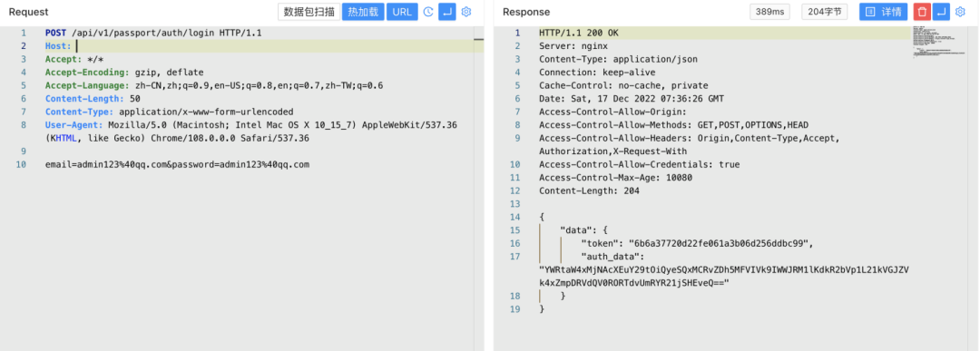Click the 详情 details button
Image resolution: width=980 pixels, height=351 pixels.
[x=883, y=12]
